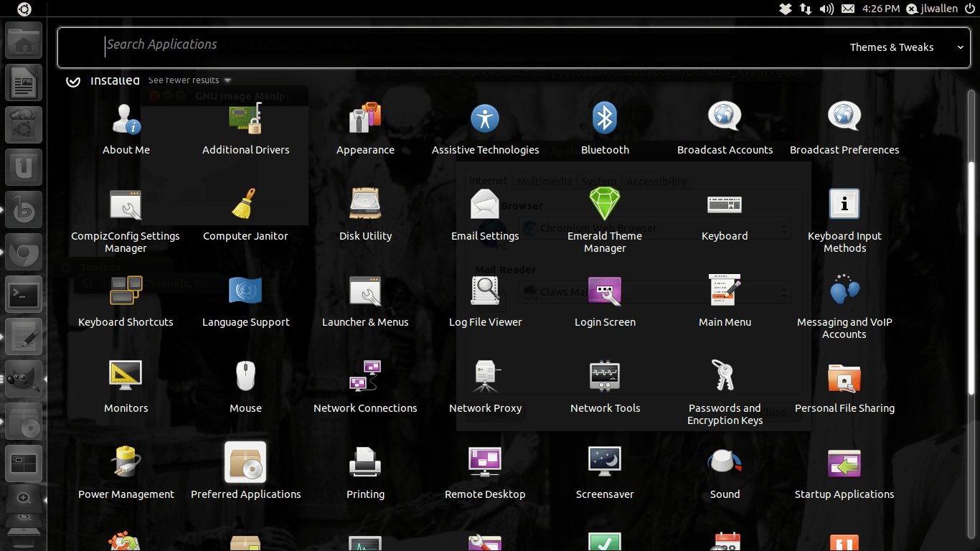Switch to the Multimedia tab
This screenshot has width=980, height=551.
click(545, 181)
